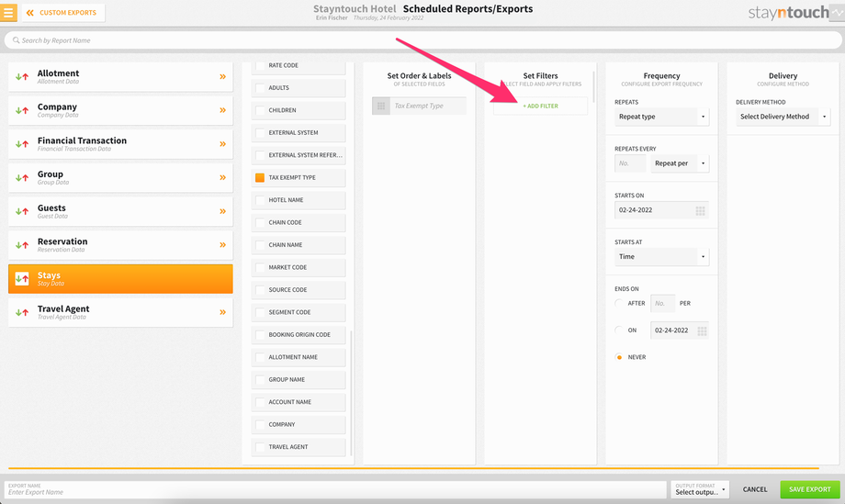
Task: Select the Reservation export type
Action: (120, 245)
